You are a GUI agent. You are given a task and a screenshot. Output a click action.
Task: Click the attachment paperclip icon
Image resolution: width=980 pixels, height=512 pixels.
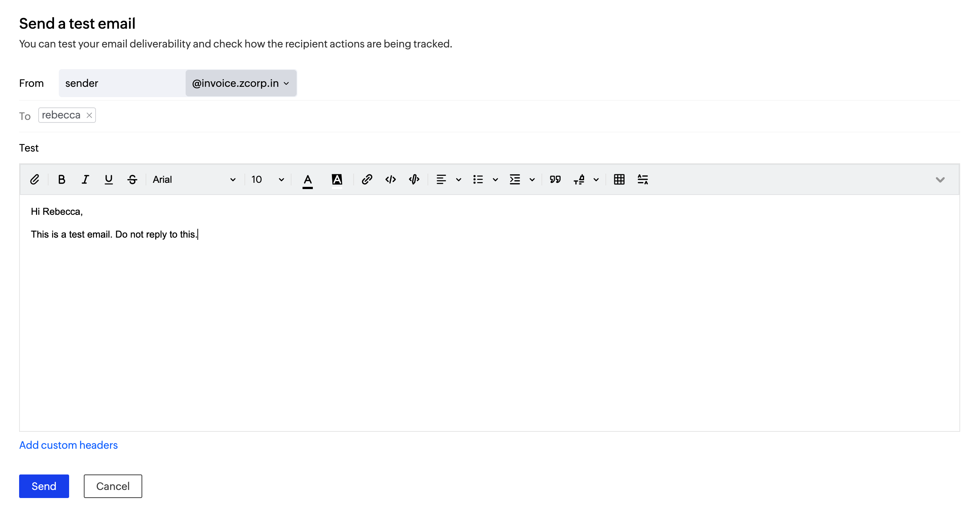[x=35, y=179]
